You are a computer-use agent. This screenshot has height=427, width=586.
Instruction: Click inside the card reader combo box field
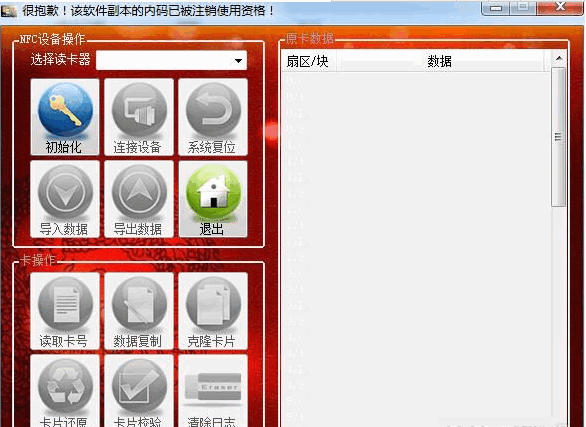(171, 61)
